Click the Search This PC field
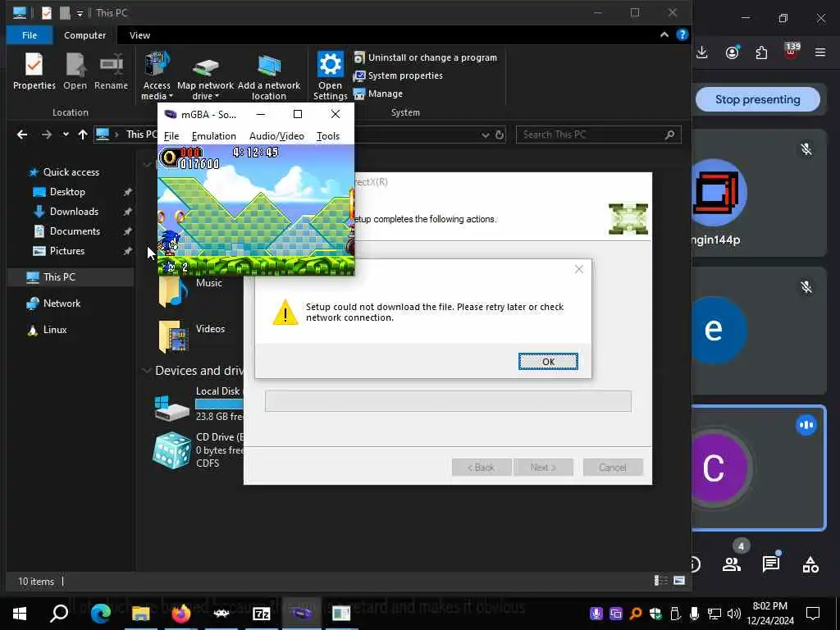 (598, 135)
